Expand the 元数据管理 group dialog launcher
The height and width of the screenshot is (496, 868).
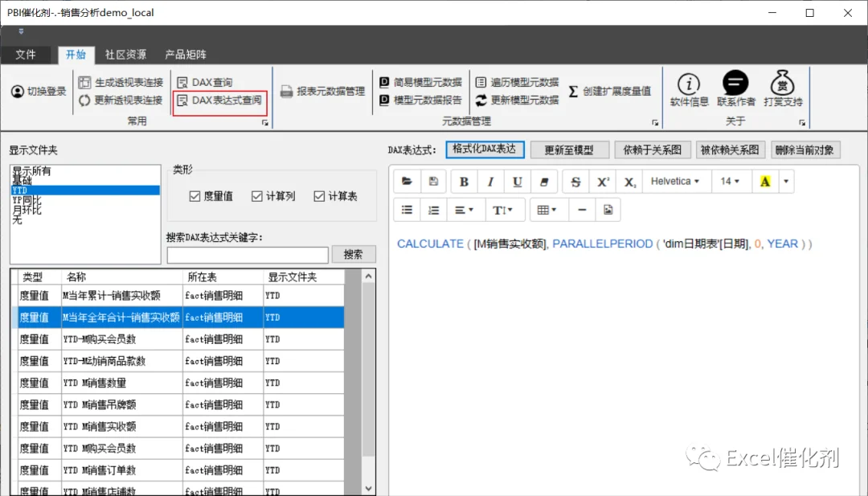coord(655,122)
